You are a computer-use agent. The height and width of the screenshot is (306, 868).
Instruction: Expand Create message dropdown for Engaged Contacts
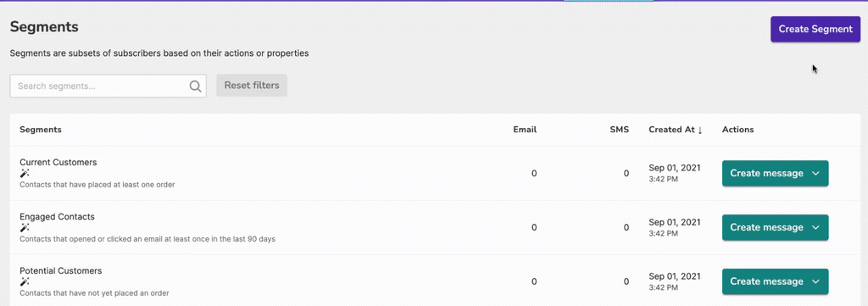(x=815, y=227)
